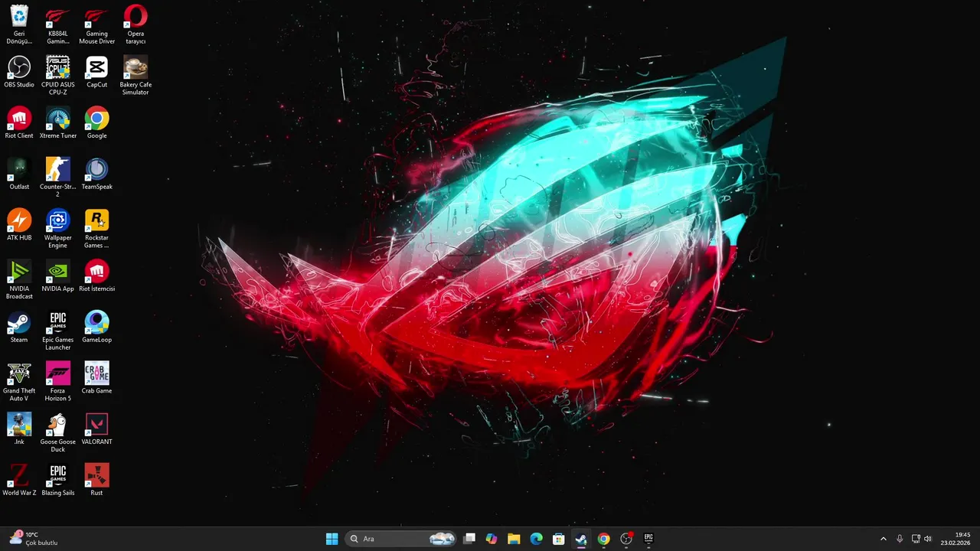980x551 pixels.
Task: Open Task View from the taskbar
Action: 469,539
